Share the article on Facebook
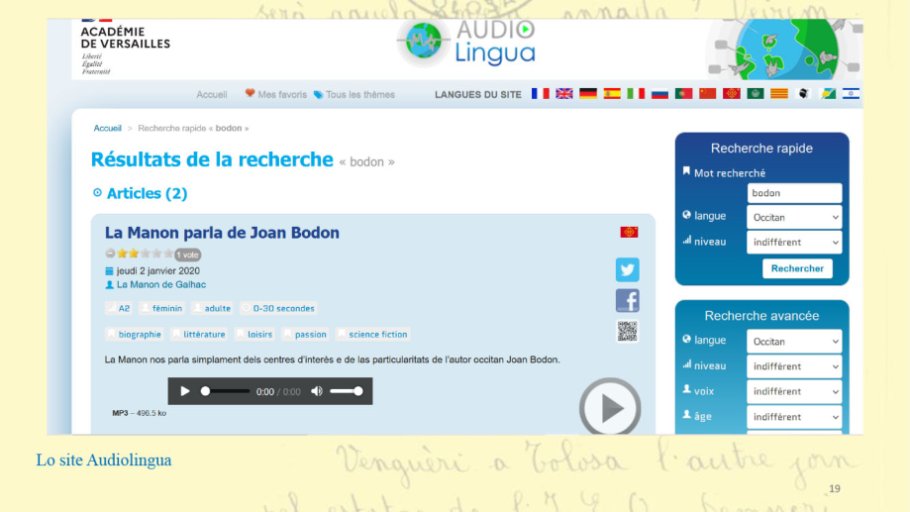This screenshot has width=910, height=512. pyautogui.click(x=627, y=301)
